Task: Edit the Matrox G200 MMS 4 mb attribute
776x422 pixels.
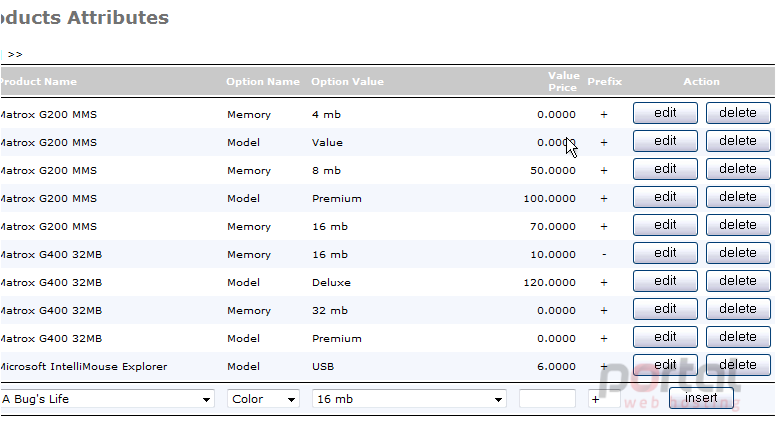Action: (x=665, y=113)
